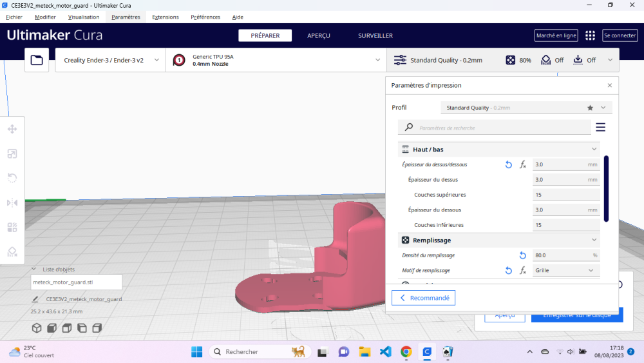This screenshot has width=644, height=363.
Task: Open file using the folder icon
Action: (x=37, y=60)
